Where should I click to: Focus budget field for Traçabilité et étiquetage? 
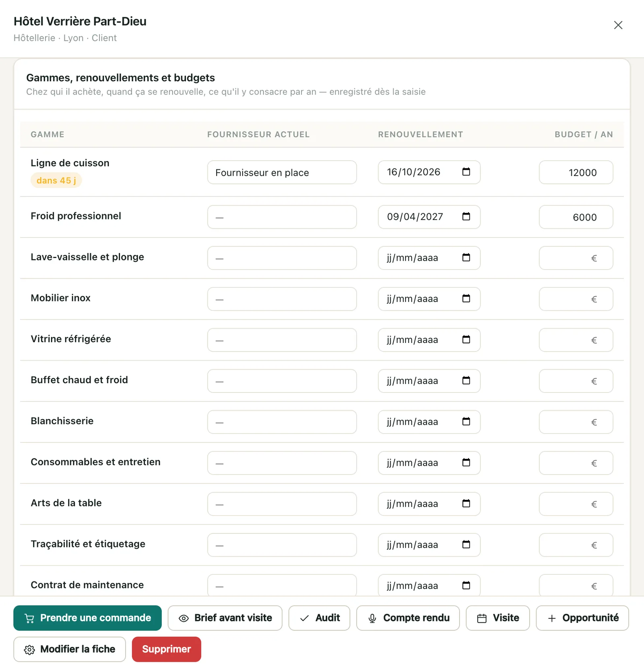[576, 545]
